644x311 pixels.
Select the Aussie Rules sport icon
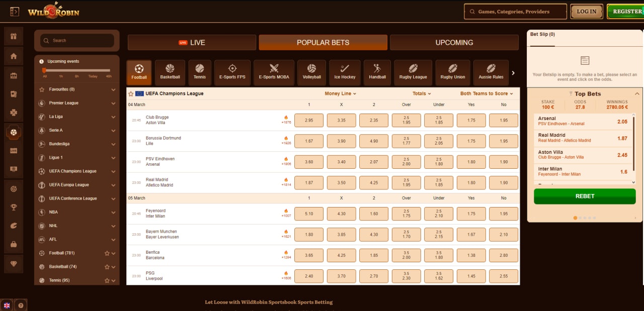point(491,73)
